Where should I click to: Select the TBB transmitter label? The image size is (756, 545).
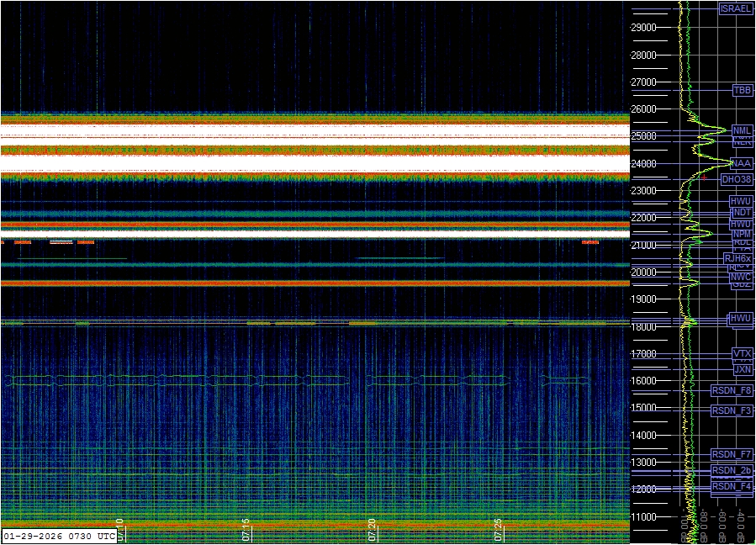pyautogui.click(x=742, y=90)
